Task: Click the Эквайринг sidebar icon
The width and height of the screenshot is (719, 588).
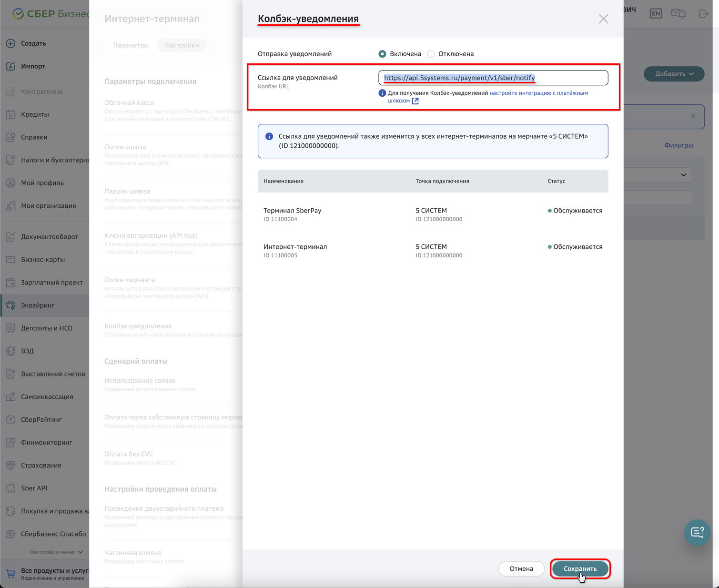Action: tap(10, 305)
